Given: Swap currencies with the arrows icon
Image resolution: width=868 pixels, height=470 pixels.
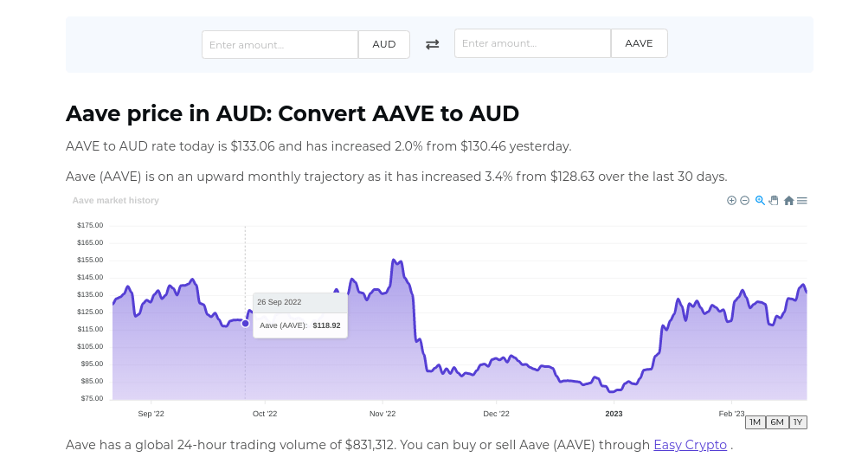Looking at the screenshot, I should (432, 44).
